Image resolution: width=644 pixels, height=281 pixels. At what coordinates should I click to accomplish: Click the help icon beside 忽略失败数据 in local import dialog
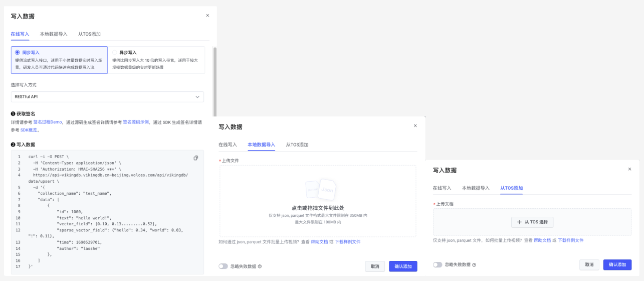tap(260, 266)
